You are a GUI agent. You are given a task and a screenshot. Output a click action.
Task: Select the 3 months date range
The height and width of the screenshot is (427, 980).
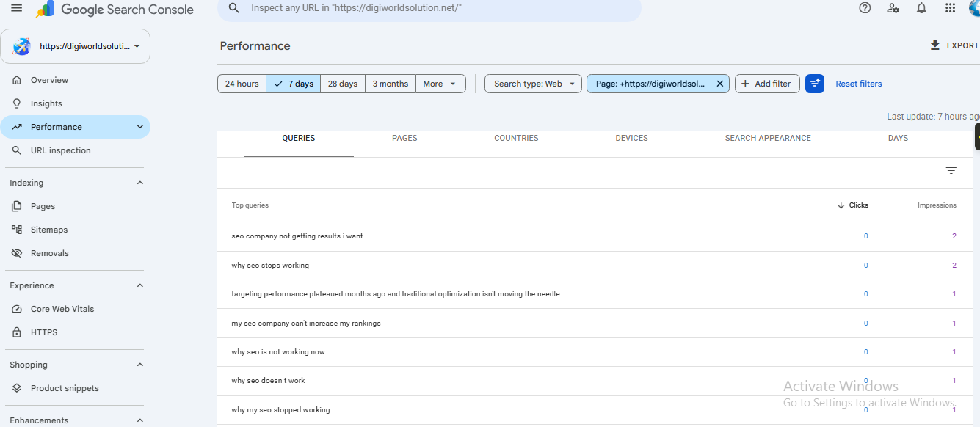tap(391, 84)
